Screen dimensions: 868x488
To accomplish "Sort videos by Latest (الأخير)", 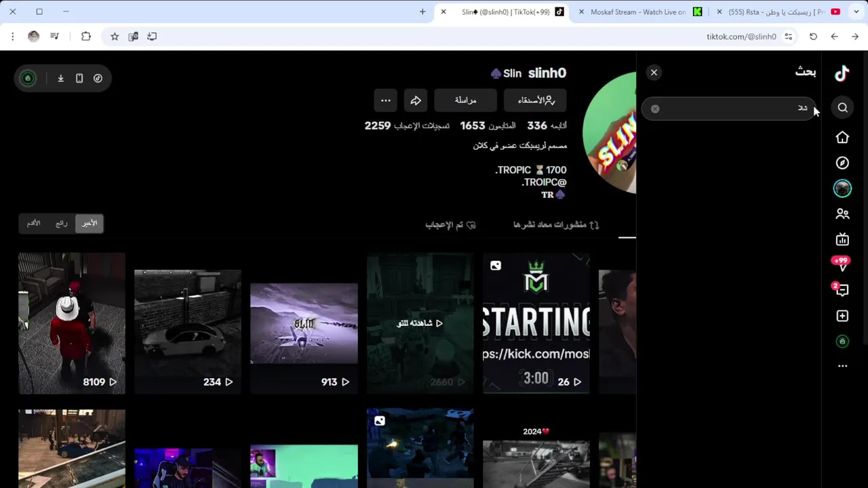I will coord(90,223).
